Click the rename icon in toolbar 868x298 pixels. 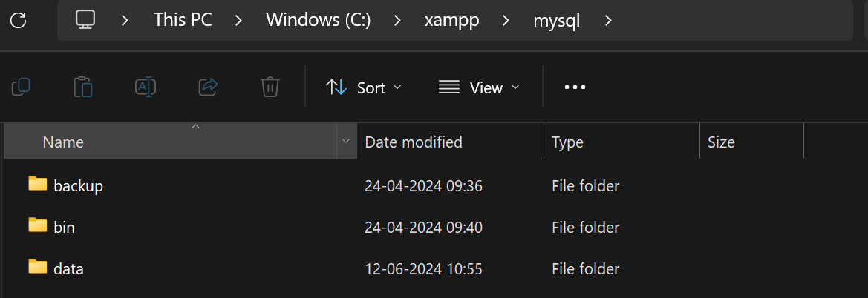tap(146, 87)
